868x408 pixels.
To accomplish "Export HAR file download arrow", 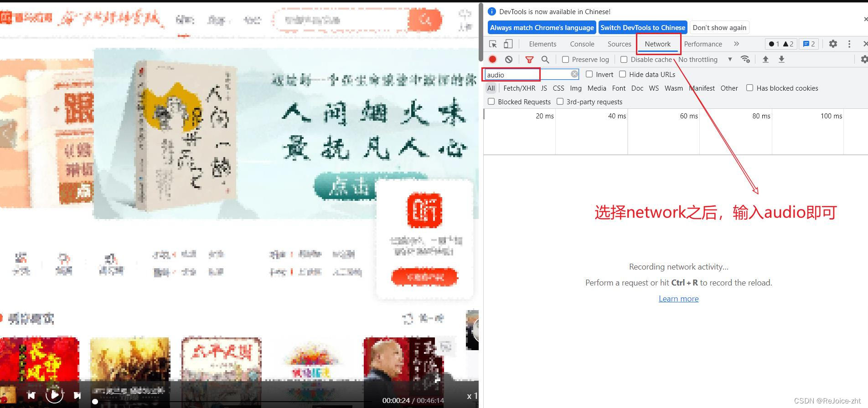I will coord(781,59).
